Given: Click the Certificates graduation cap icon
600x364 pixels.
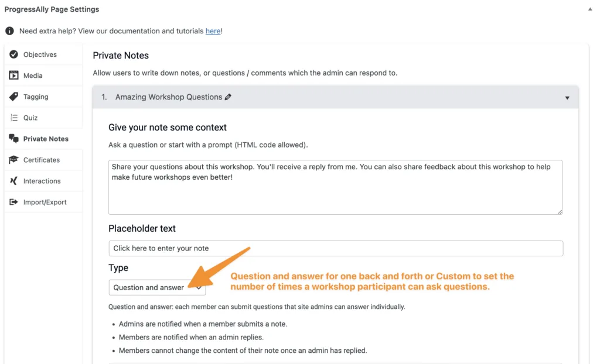Looking at the screenshot, I should [13, 160].
